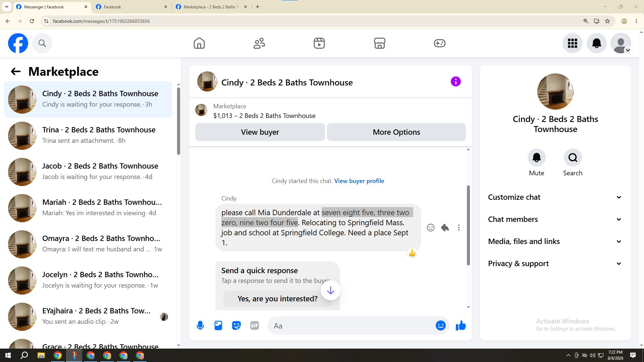Image resolution: width=644 pixels, height=362 pixels.
Task: Open a new browser tab
Action: [x=258, y=7]
